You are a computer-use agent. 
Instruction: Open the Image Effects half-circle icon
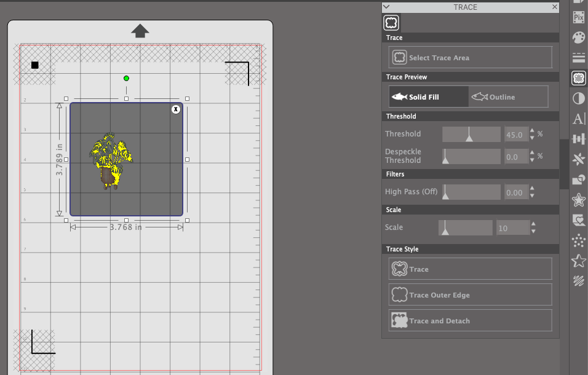click(x=579, y=98)
